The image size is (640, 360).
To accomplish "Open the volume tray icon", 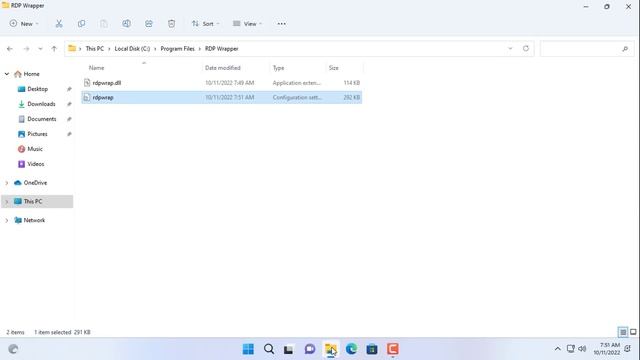I will point(582,349).
